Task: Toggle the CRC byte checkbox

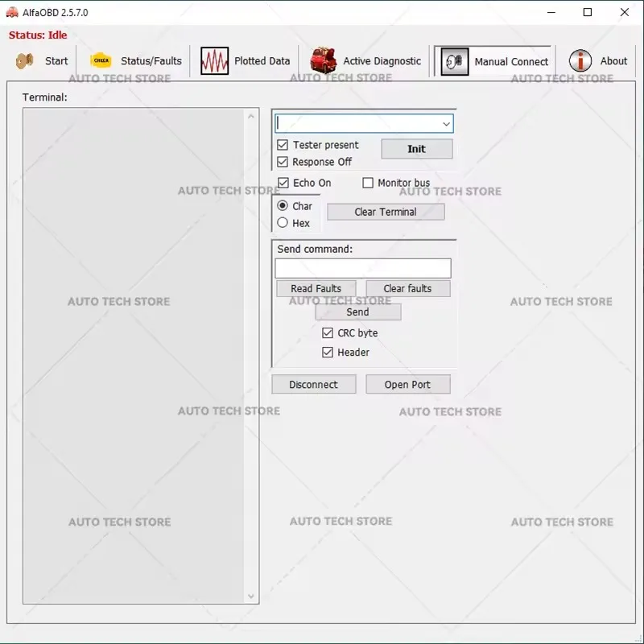Action: (328, 332)
